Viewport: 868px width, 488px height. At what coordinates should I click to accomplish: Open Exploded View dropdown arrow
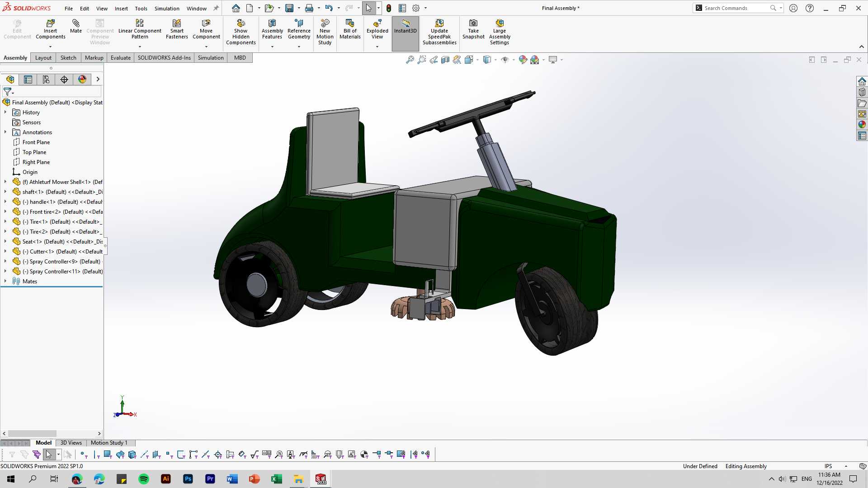[x=377, y=47]
